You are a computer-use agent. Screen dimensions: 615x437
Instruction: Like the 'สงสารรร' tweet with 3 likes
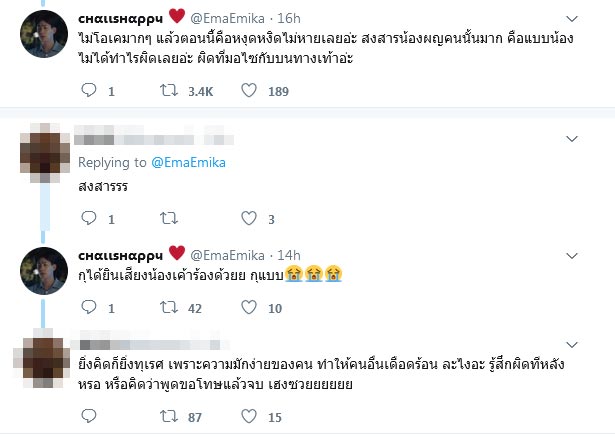[x=249, y=219]
